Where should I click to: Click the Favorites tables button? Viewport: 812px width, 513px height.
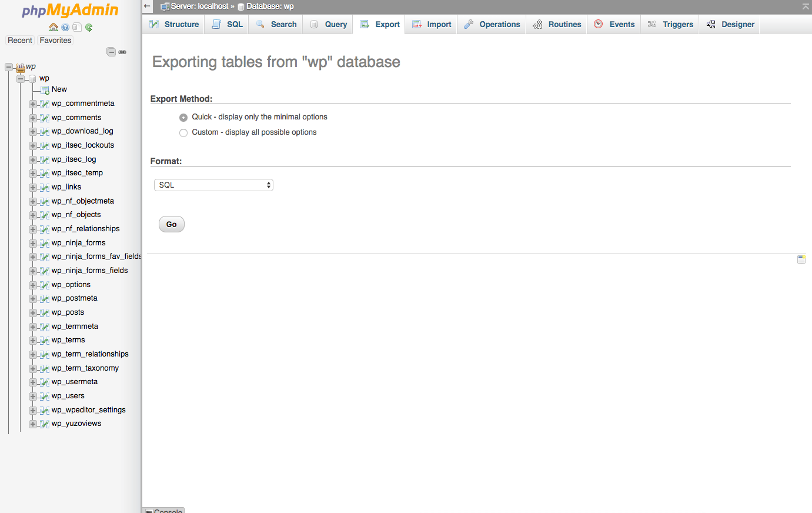point(55,40)
